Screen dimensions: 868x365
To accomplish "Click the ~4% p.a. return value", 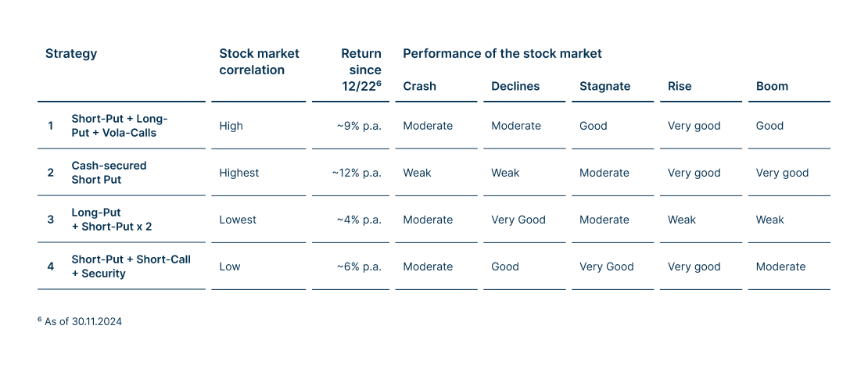I will coord(359,220).
